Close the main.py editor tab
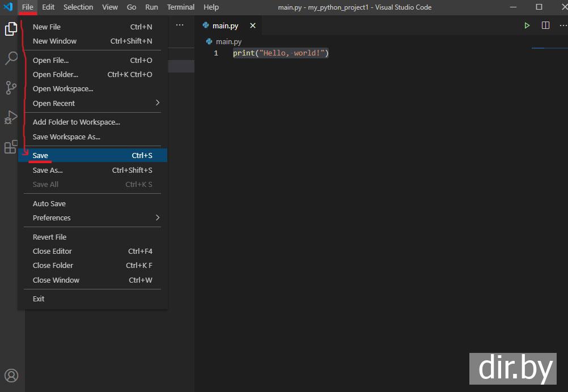568x392 pixels. tap(253, 25)
